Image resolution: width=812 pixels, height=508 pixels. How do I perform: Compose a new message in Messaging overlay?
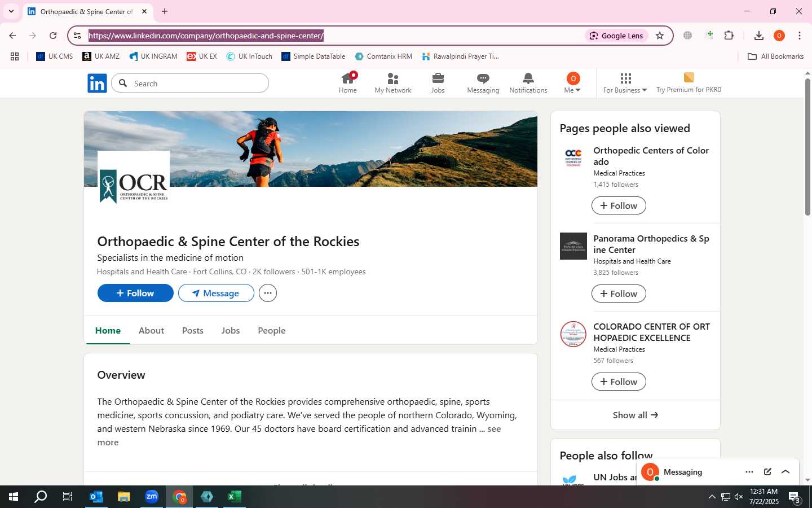point(767,472)
